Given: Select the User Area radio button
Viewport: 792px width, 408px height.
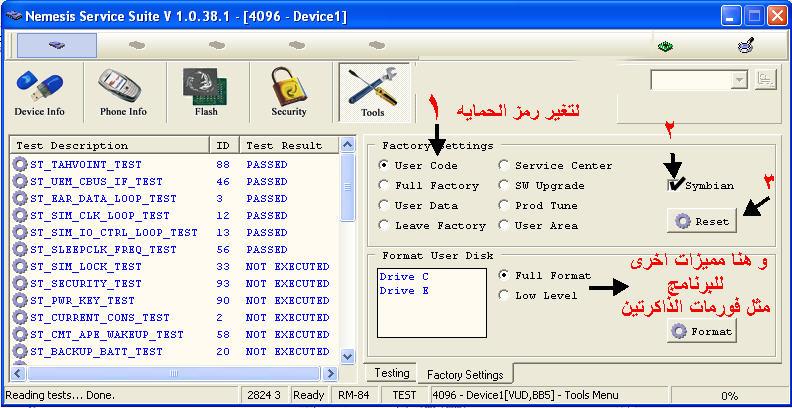Looking at the screenshot, I should click(504, 226).
